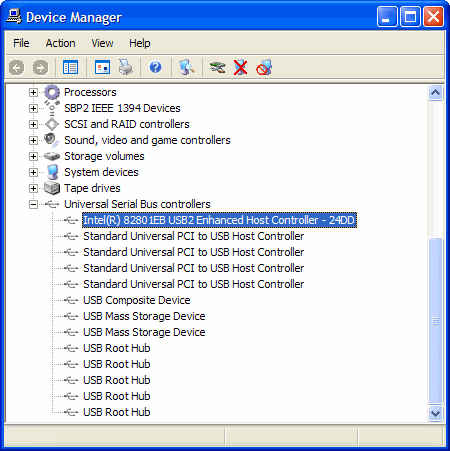Expand the Processors node
This screenshot has height=451, width=450.
point(33,92)
